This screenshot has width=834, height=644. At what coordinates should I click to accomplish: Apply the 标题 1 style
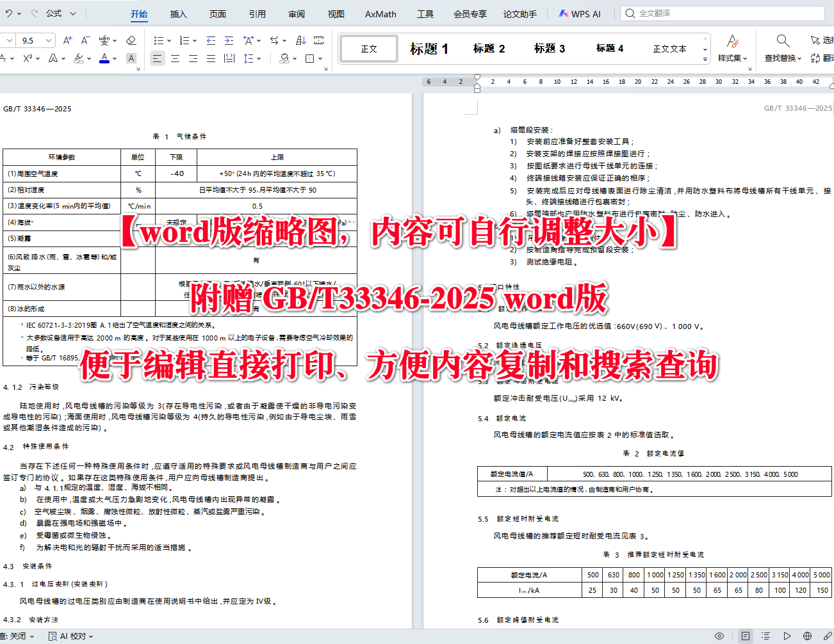(x=429, y=48)
